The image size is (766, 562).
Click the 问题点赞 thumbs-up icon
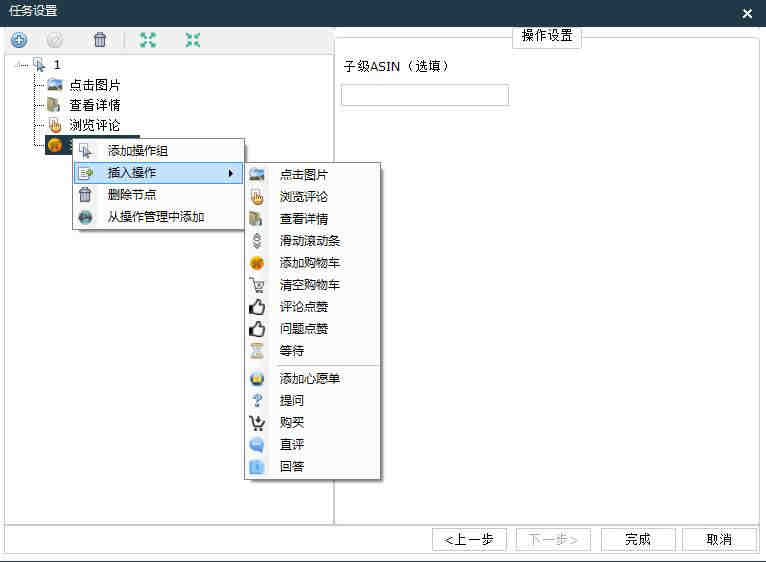point(257,329)
